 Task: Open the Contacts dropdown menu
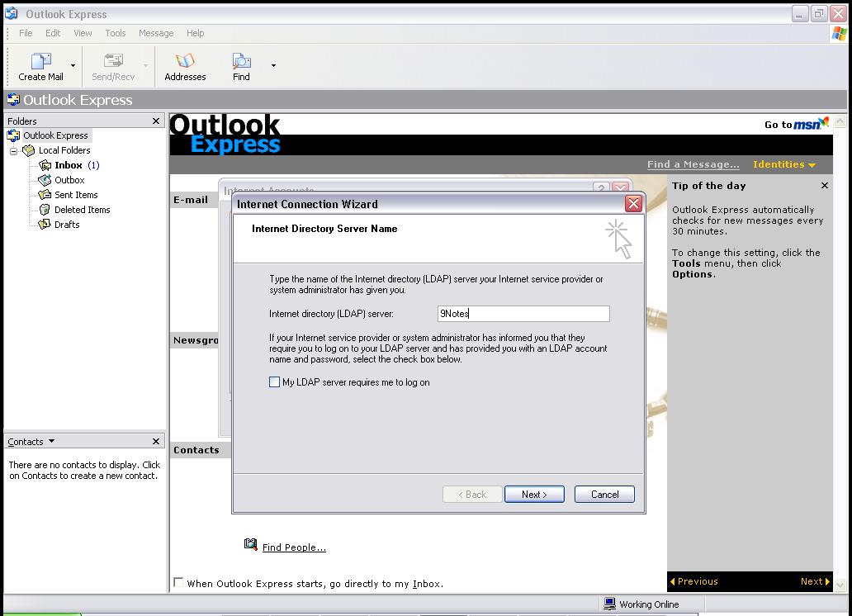tap(52, 441)
